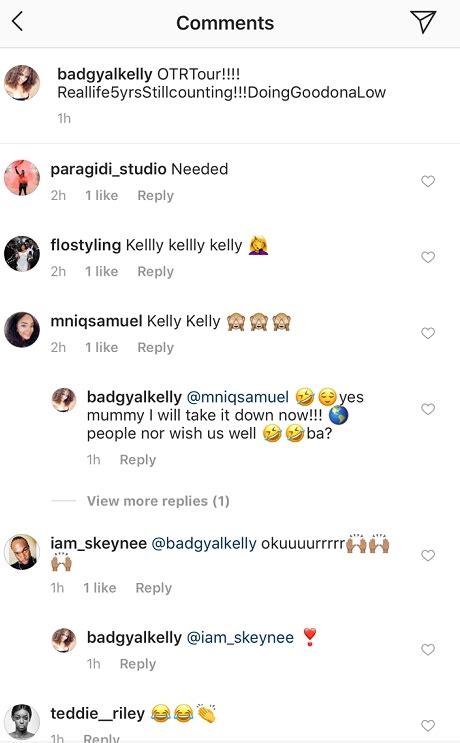
Task: Open teddie__riley's username profile
Action: pos(98,713)
